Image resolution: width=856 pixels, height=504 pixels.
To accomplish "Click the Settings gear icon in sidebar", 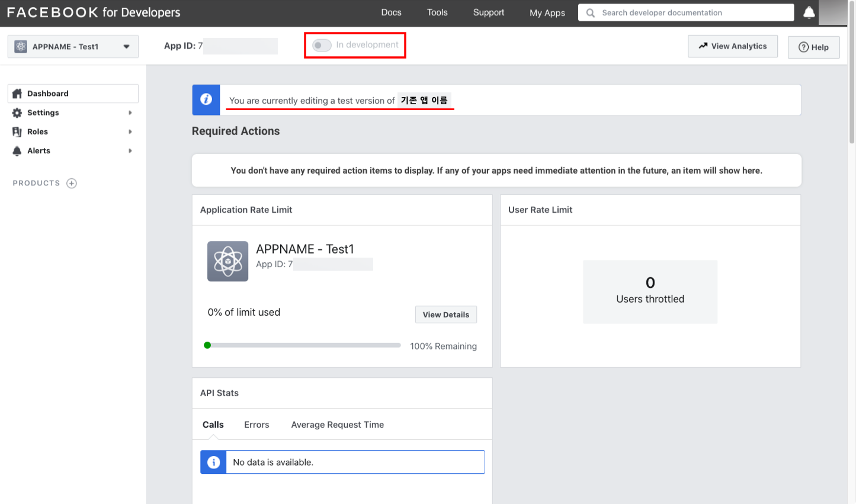I will pyautogui.click(x=17, y=113).
